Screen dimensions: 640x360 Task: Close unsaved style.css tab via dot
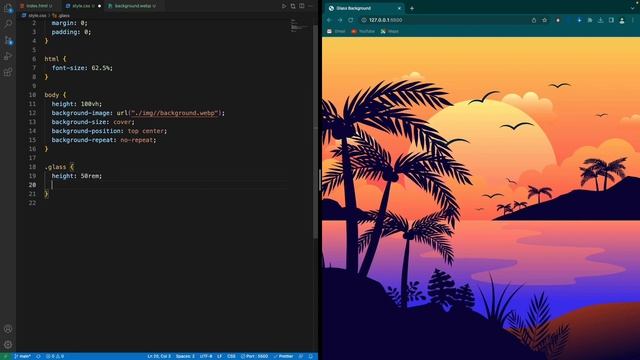point(100,6)
